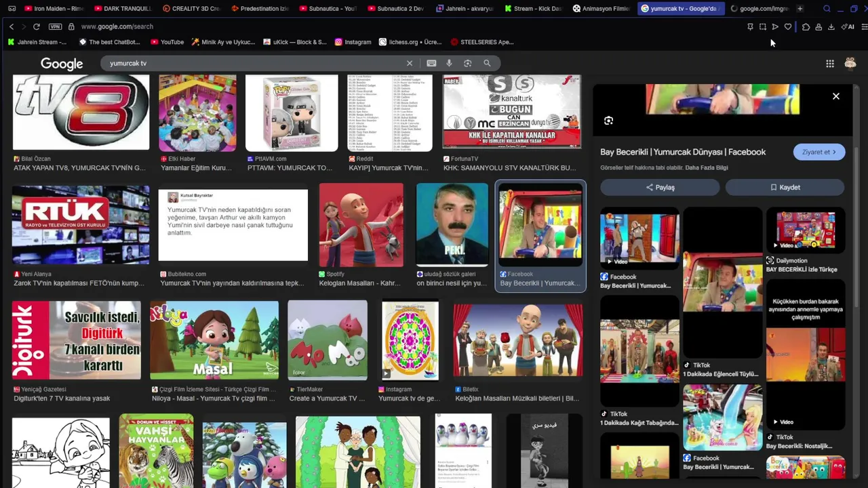This screenshot has height=488, width=868.
Task: Open the Jahrein Stream bookmark
Action: point(37,42)
